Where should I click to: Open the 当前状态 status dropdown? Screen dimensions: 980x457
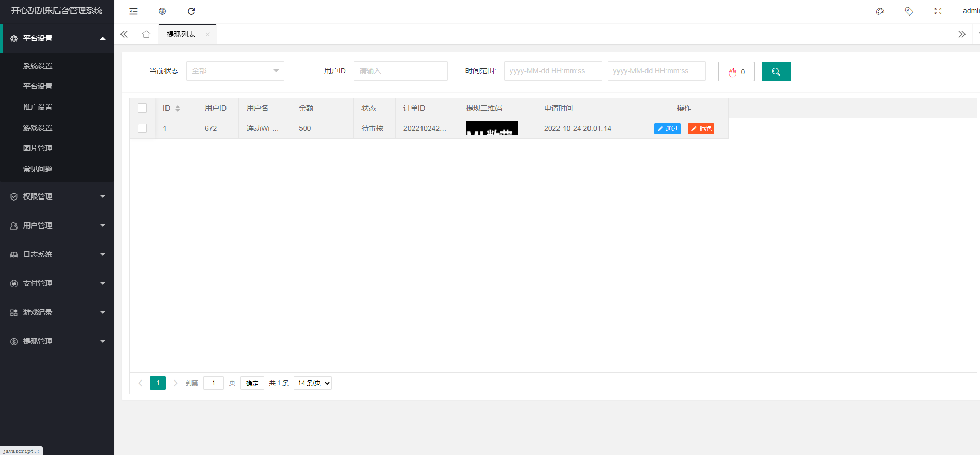click(x=235, y=71)
